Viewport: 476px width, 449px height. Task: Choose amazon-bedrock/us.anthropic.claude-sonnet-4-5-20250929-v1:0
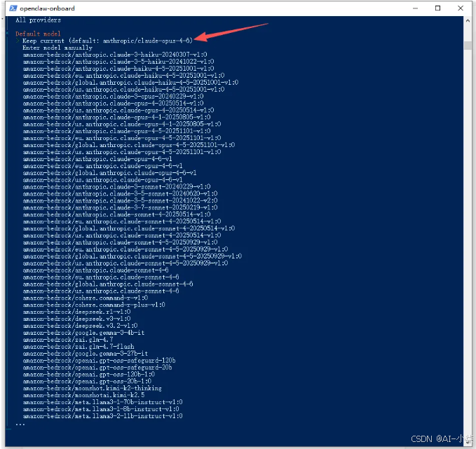coord(125,263)
